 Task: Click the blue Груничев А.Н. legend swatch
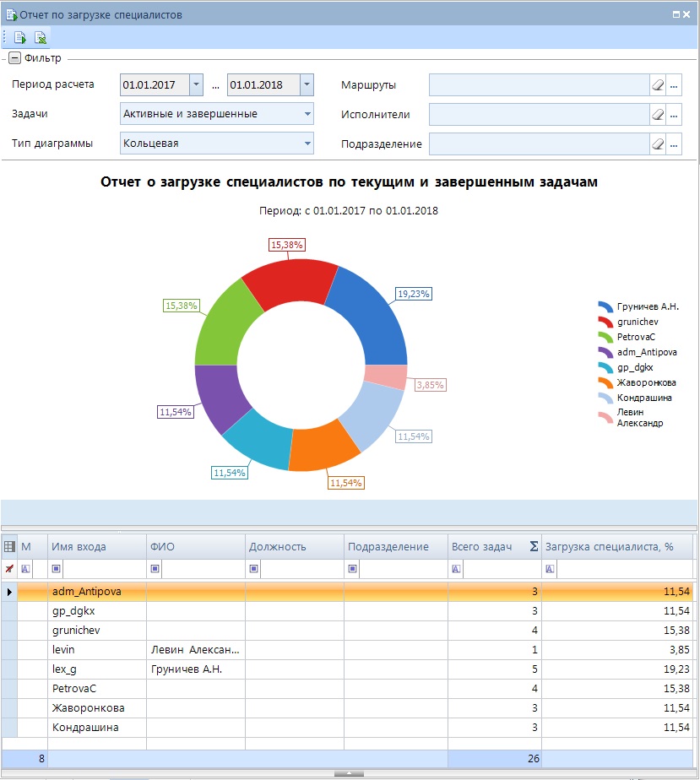(605, 306)
